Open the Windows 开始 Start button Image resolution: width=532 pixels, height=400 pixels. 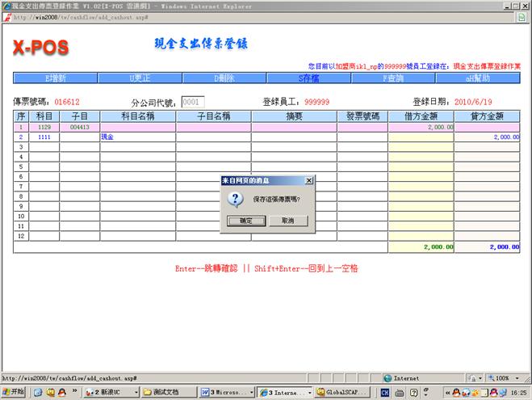pos(14,393)
